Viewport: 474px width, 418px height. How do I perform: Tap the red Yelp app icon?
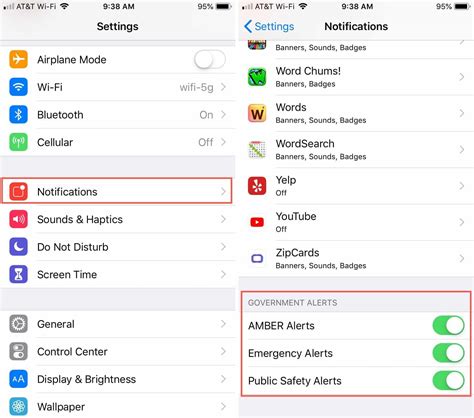[257, 186]
